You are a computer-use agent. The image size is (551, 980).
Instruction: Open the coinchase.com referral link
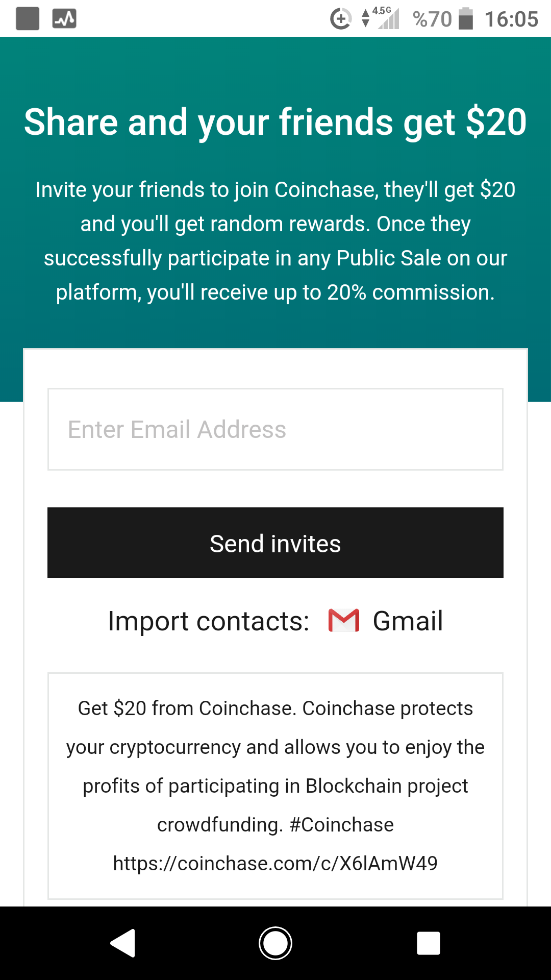(x=275, y=864)
